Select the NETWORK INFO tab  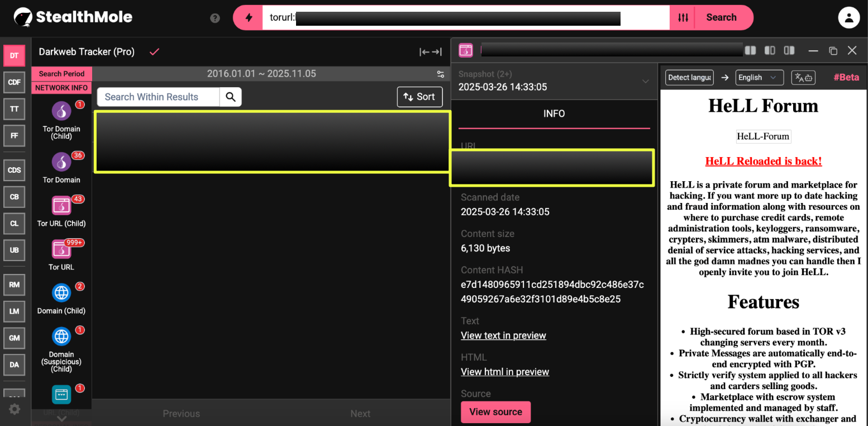[61, 88]
